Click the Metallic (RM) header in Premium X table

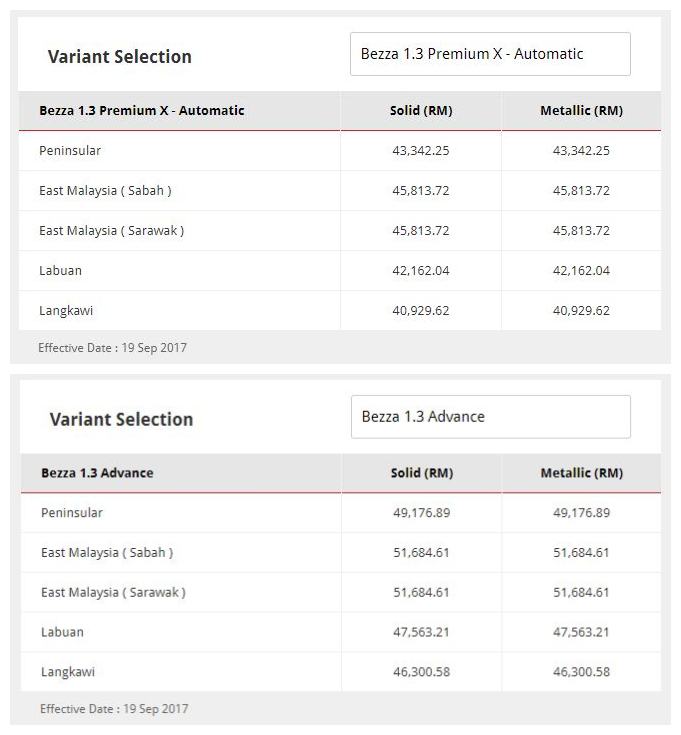point(581,111)
